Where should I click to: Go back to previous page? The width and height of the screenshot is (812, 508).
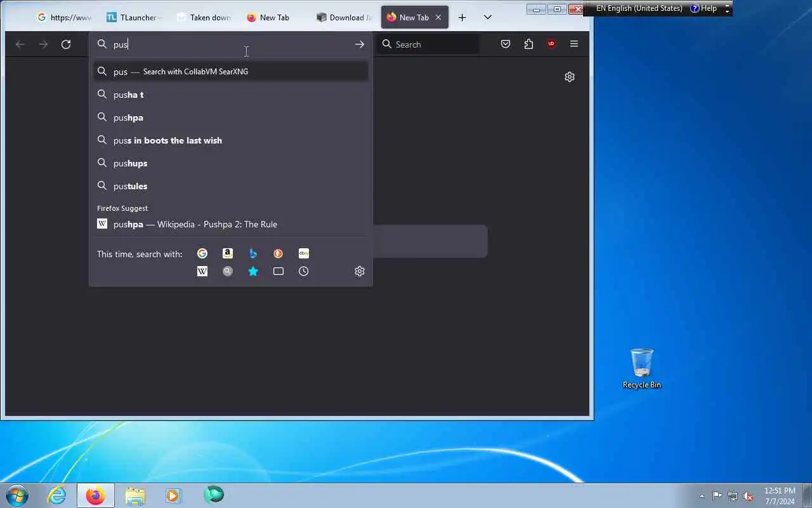(x=20, y=44)
